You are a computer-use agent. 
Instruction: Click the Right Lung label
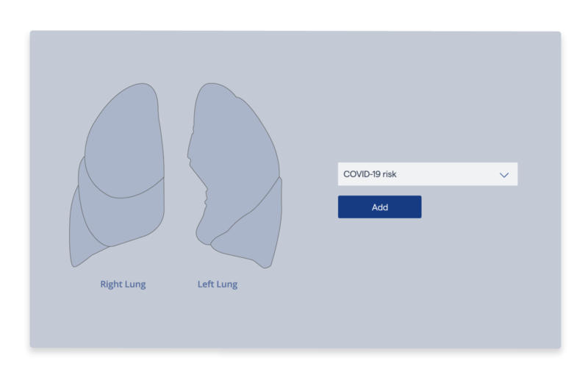pos(123,284)
